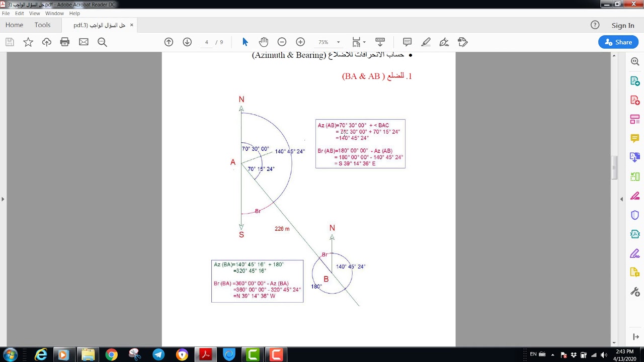Collapse the right tools pane arrow
This screenshot has width=644, height=362.
click(x=621, y=199)
